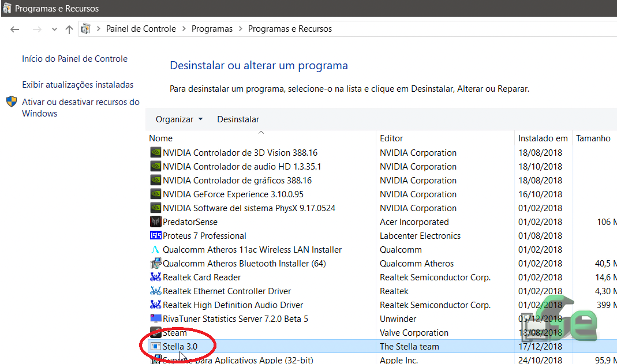Click the Windows shield icon in sidebar

click(12, 102)
